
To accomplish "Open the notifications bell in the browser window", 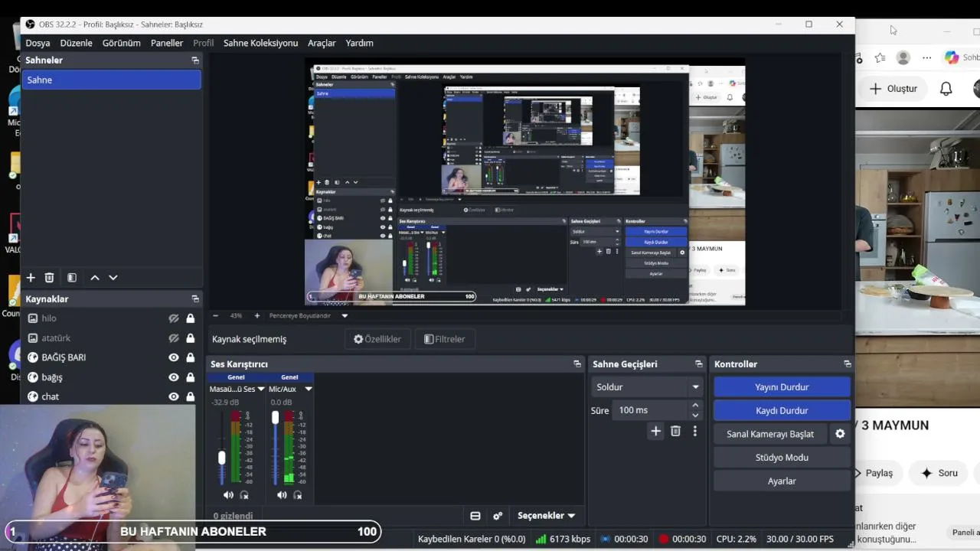I will pyautogui.click(x=946, y=89).
